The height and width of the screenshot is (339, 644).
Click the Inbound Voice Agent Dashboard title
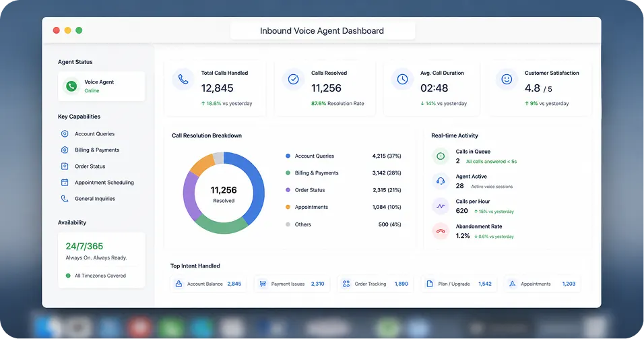(322, 31)
